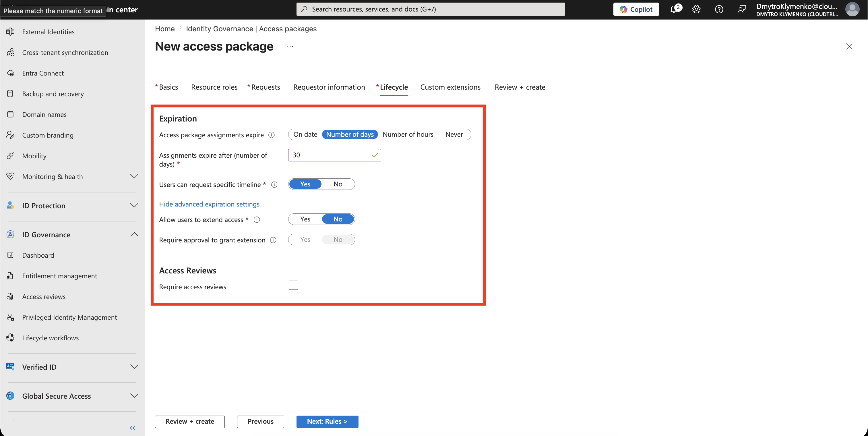Click the Cross-tenant synchronization icon
868x436 pixels.
click(x=10, y=52)
